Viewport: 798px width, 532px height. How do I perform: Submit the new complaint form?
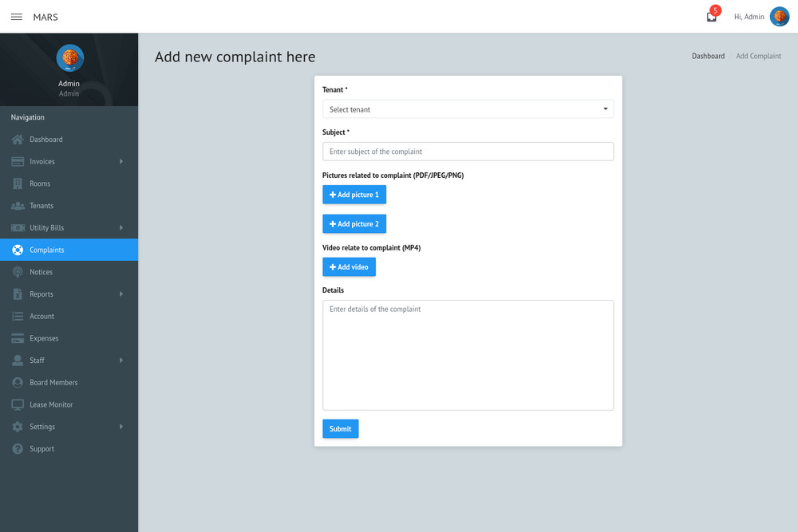click(x=340, y=428)
